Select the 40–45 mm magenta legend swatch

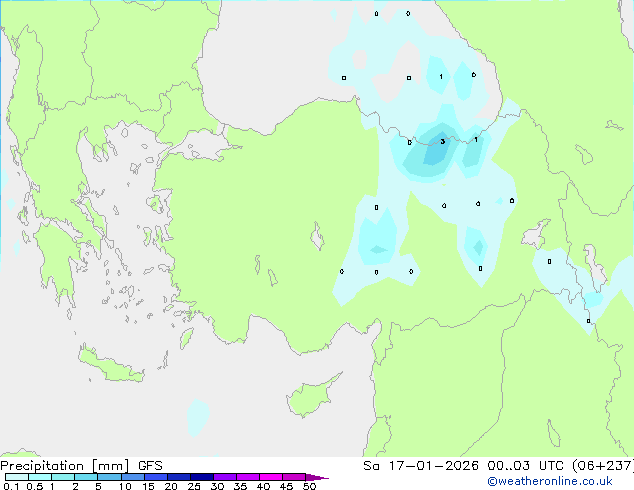[271, 477]
